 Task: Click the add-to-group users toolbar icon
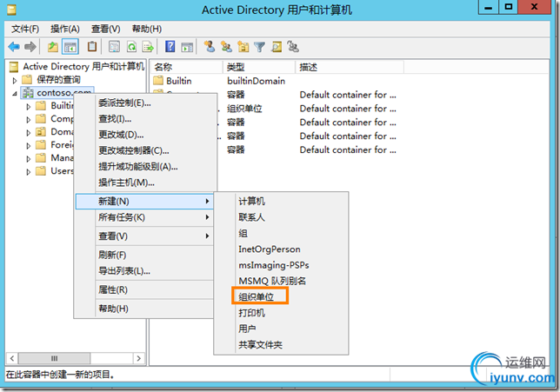point(293,47)
